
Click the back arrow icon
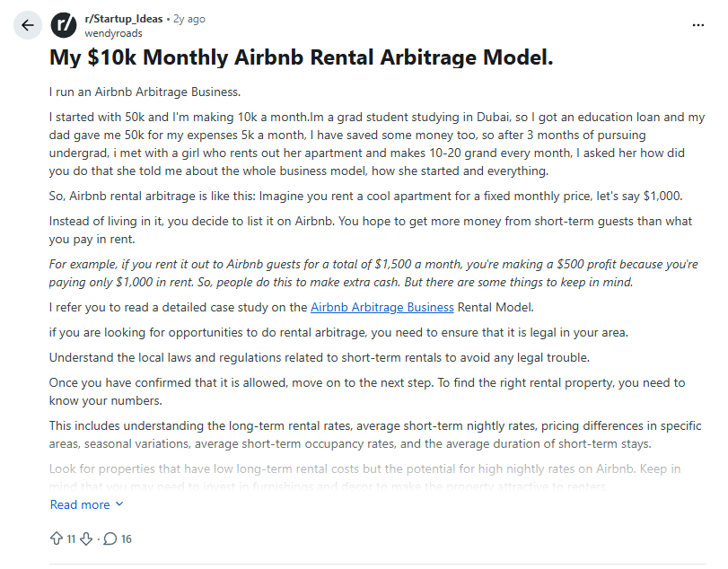(x=27, y=25)
